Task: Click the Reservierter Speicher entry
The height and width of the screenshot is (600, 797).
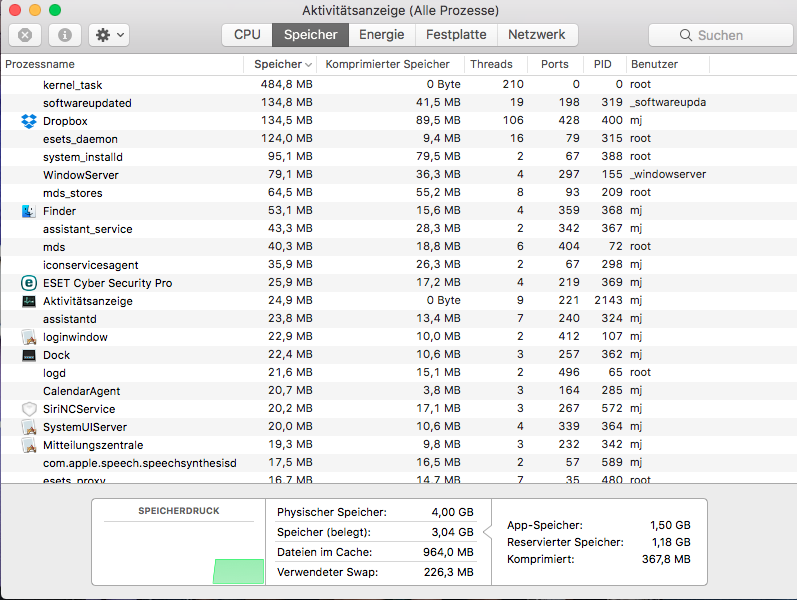Action: 599,542
